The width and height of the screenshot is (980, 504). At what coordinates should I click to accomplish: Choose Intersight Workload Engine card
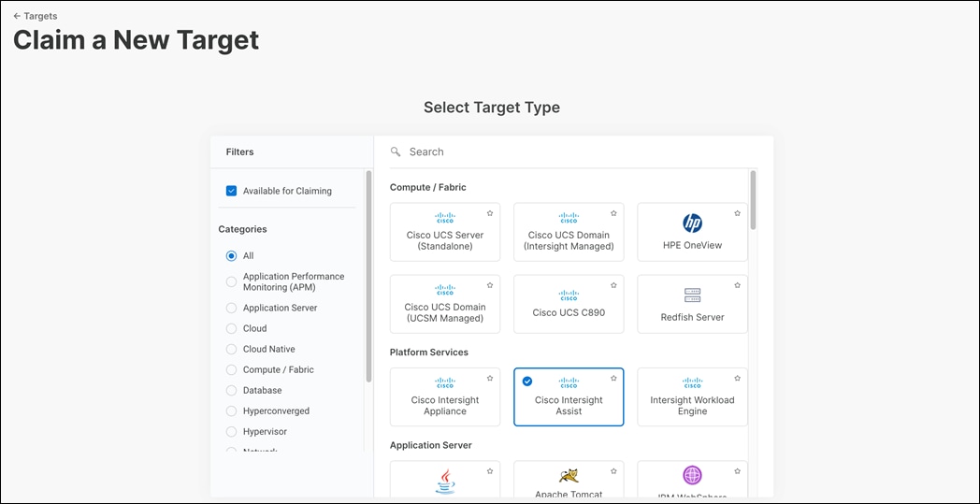click(x=693, y=397)
